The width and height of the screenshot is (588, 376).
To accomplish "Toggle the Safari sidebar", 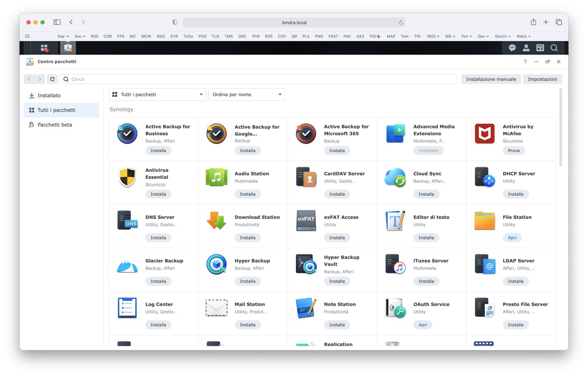I will (x=57, y=22).
